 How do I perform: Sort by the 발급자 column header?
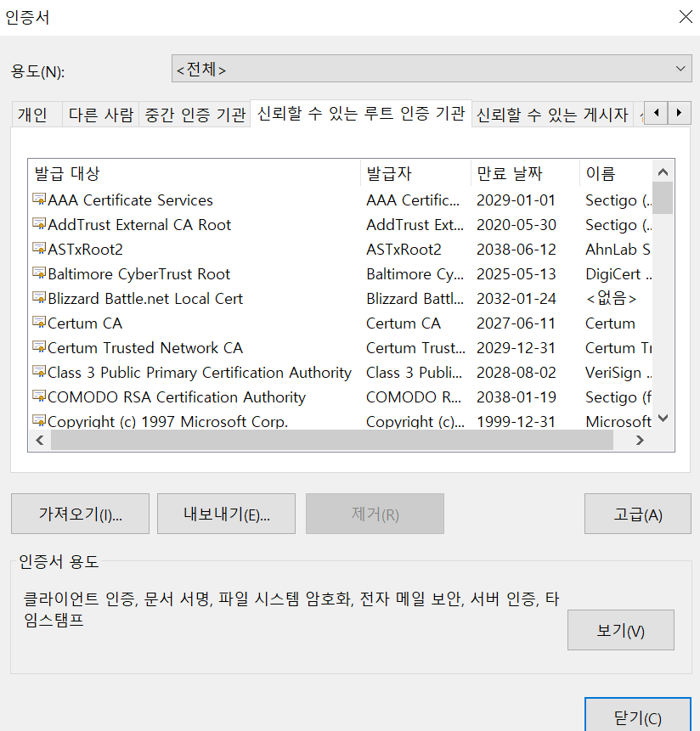(415, 173)
